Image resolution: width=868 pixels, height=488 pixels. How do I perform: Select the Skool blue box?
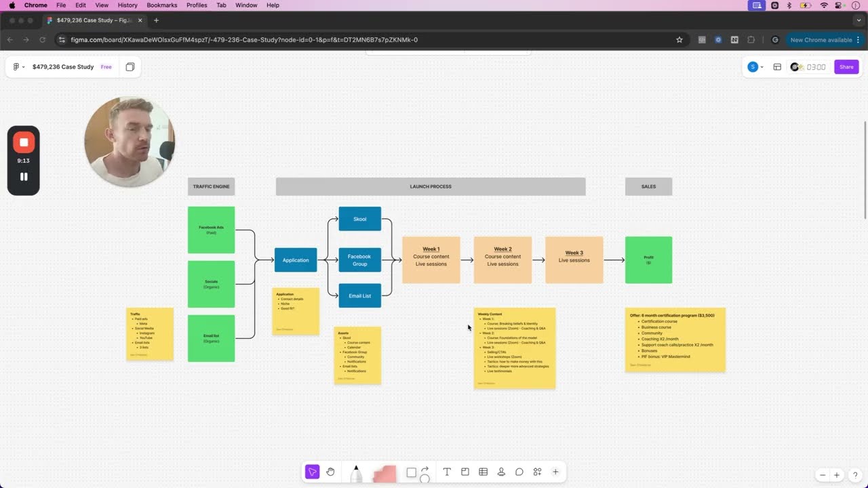pos(360,219)
